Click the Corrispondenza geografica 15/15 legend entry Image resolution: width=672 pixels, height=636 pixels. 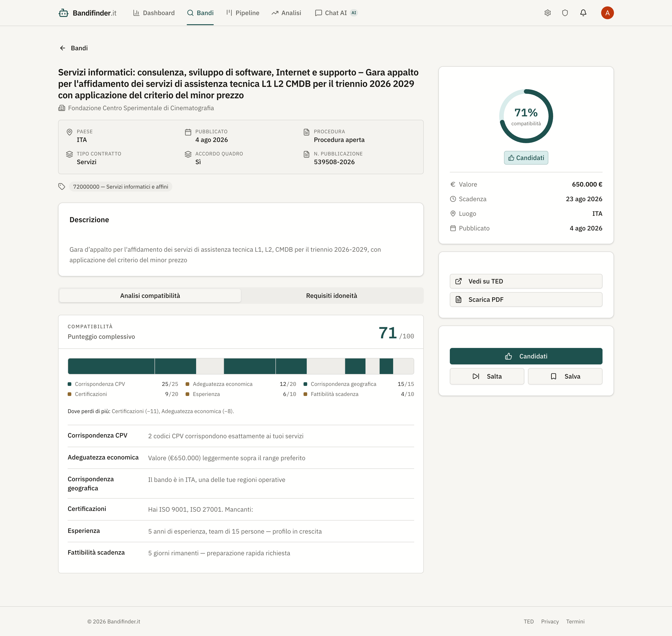[359, 384]
